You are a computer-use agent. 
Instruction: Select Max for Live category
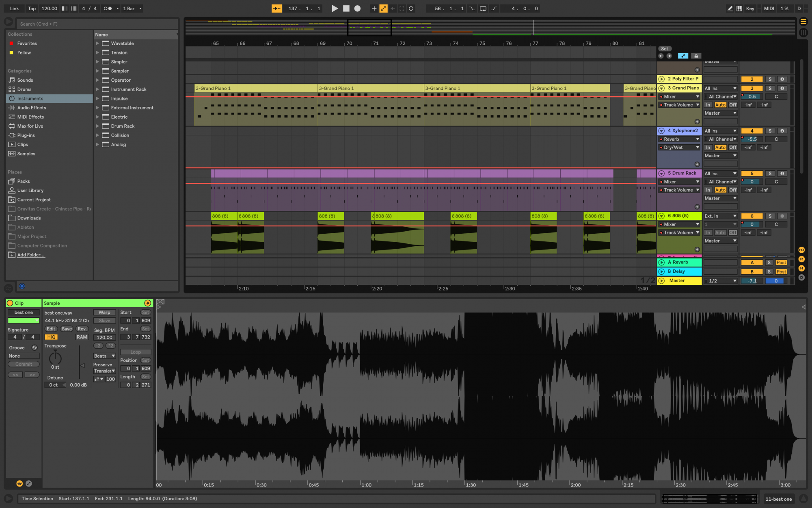tap(30, 126)
